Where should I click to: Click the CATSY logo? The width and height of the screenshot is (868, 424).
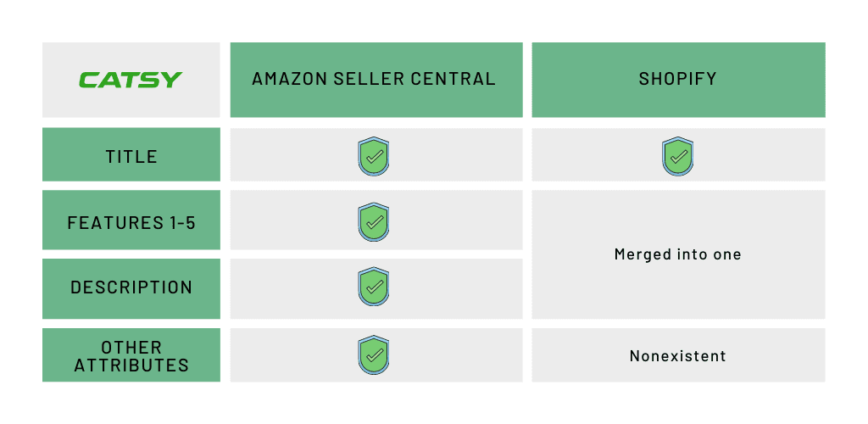131,80
